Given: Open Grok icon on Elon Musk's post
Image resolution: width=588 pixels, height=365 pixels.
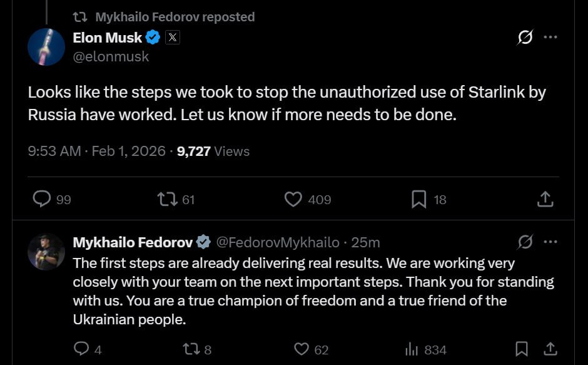Looking at the screenshot, I should click(525, 38).
